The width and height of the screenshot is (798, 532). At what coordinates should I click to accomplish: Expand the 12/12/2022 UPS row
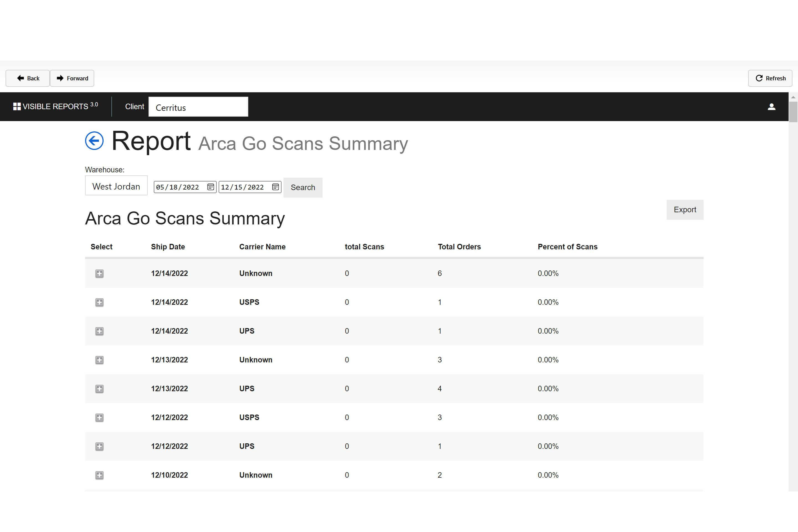pyautogui.click(x=99, y=446)
